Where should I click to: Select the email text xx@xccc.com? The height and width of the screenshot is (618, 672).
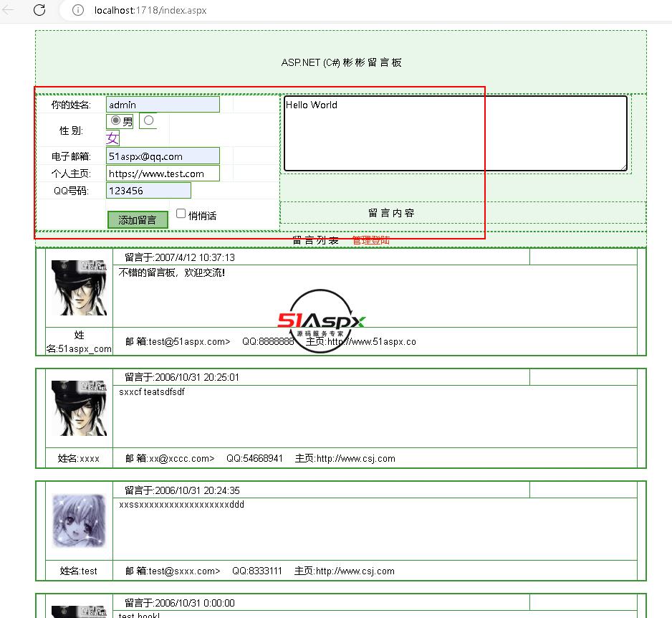[180, 458]
